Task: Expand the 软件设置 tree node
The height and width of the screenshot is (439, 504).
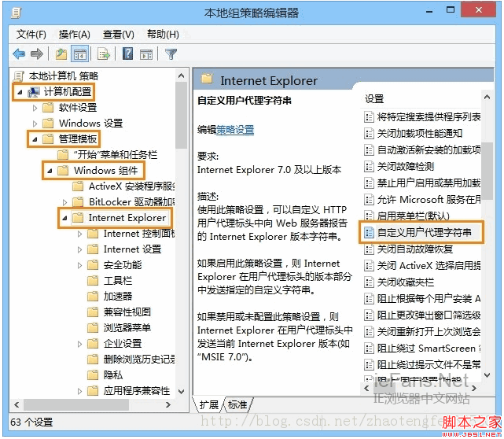Action: click(x=35, y=108)
